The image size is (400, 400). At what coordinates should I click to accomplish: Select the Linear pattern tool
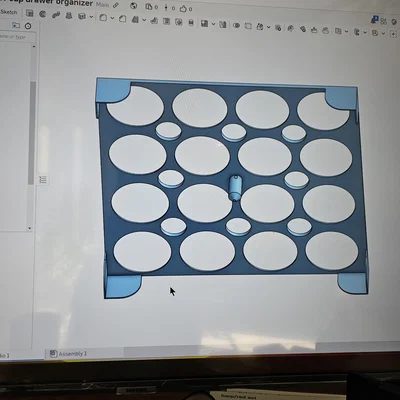[204, 23]
